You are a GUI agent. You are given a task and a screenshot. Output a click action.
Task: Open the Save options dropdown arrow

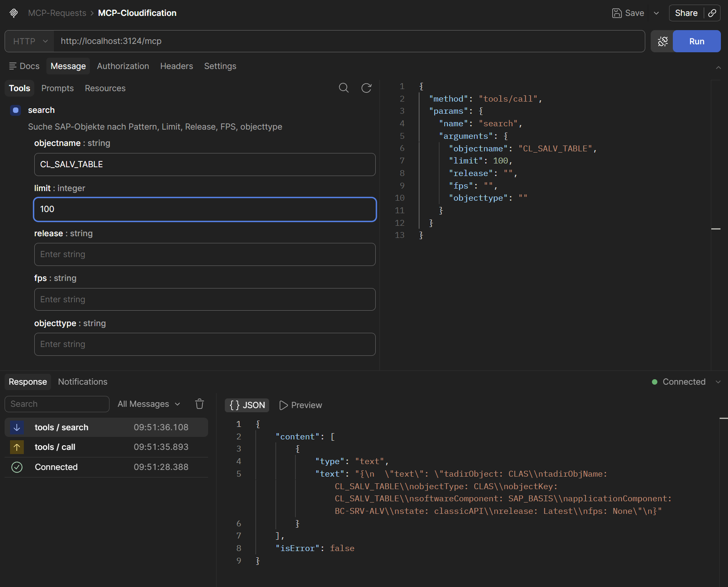pyautogui.click(x=656, y=13)
